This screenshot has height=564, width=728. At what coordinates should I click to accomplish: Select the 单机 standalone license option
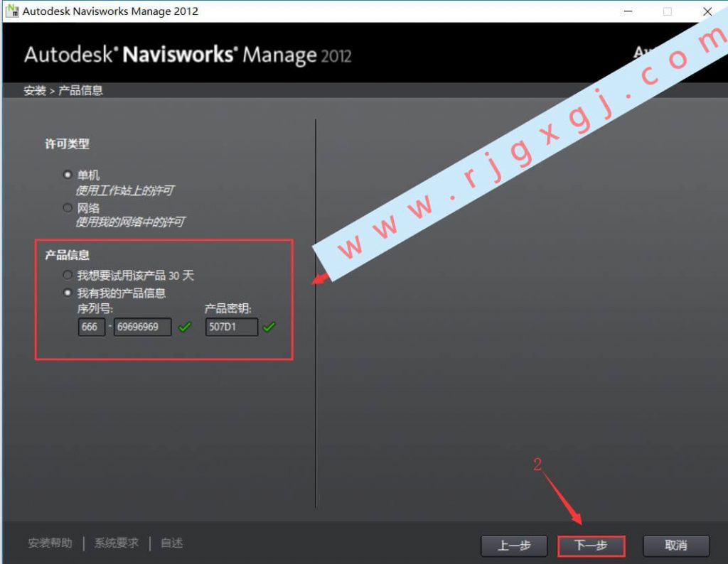[x=68, y=175]
